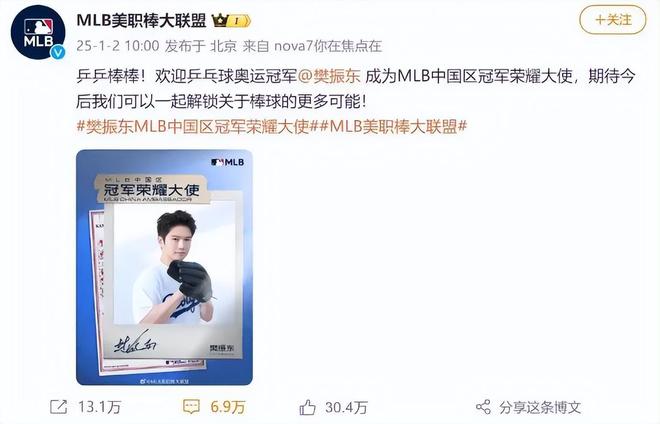Click the 6.9万 comment count
This screenshot has height=424, width=660.
[x=228, y=407]
